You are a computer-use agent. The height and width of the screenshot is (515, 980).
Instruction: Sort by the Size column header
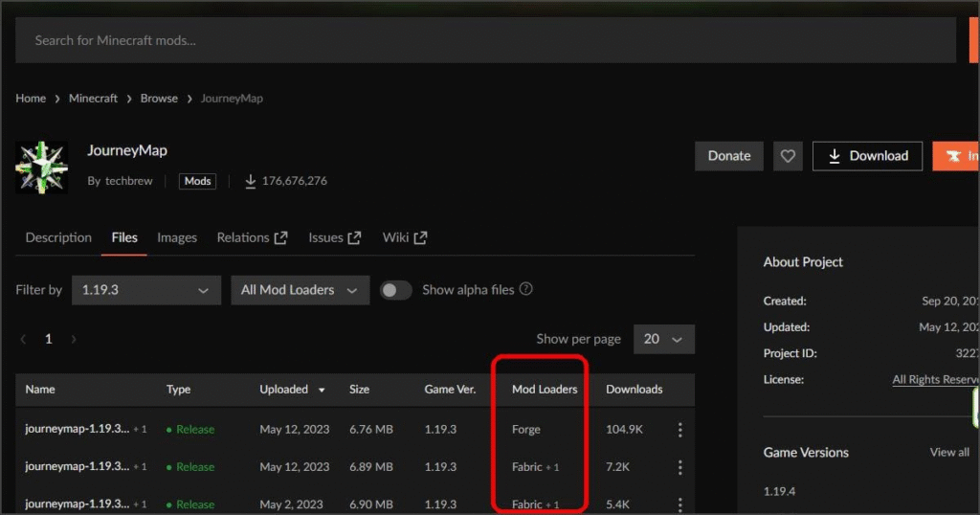[360, 390]
